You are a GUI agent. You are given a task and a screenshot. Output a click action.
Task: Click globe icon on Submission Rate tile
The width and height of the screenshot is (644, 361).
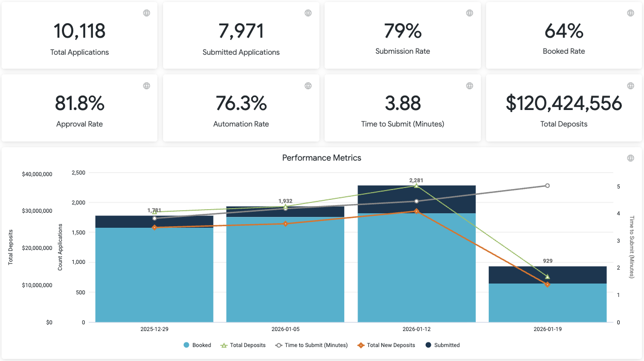[470, 13]
